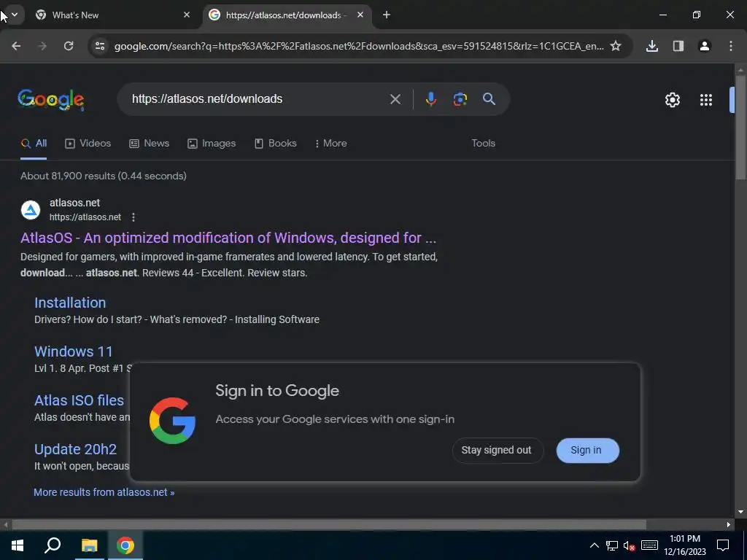Click the atlasos.net site favicon
747x560 pixels.
(31, 209)
